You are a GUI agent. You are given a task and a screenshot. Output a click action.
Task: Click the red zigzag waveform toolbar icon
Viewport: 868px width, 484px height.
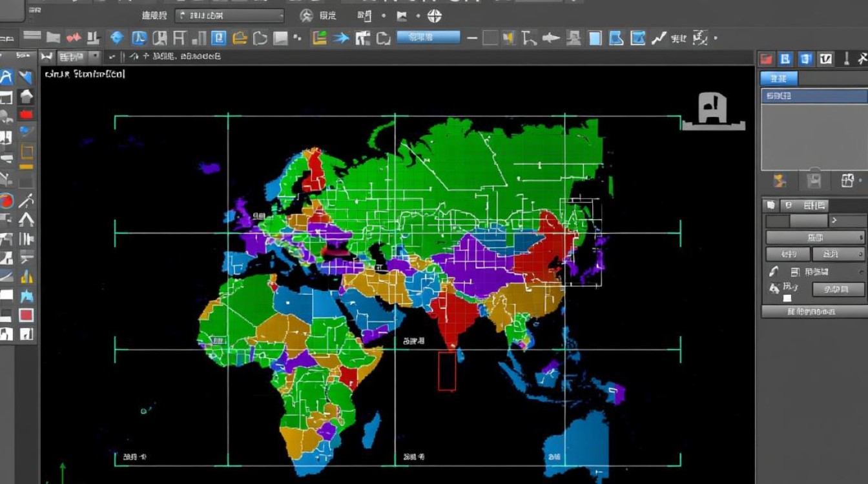[74, 37]
